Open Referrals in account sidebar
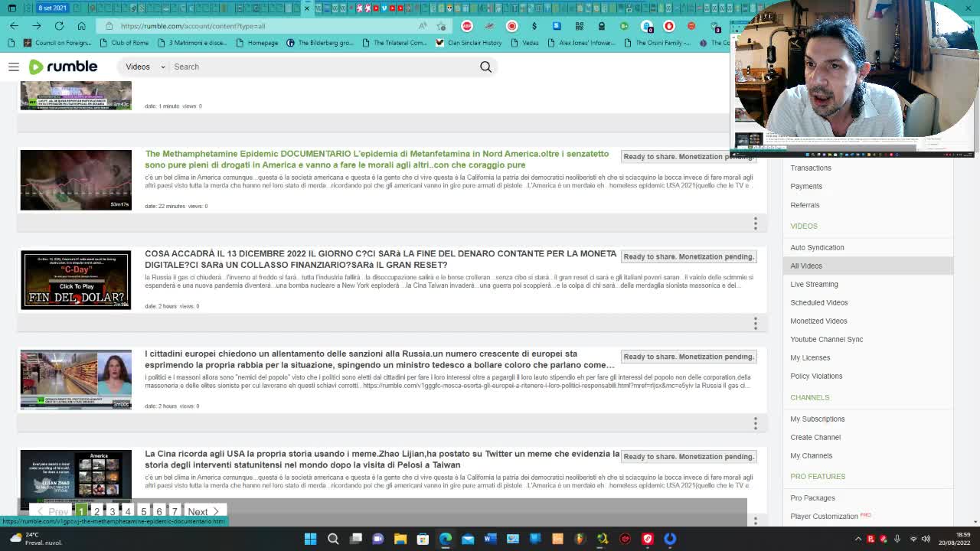This screenshot has height=551, width=980. [x=805, y=205]
